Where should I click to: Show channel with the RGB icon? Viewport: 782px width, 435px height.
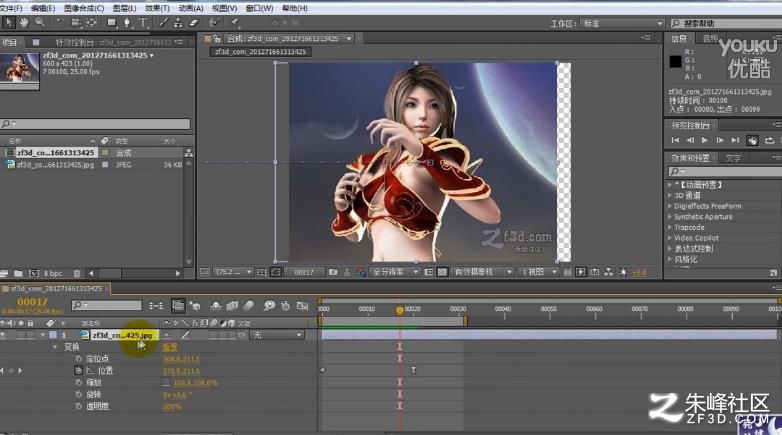361,272
